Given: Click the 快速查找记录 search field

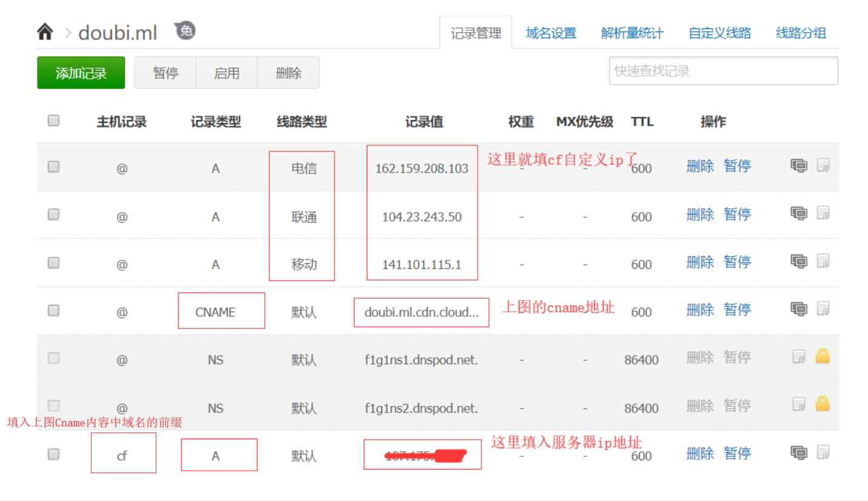Looking at the screenshot, I should click(x=724, y=71).
